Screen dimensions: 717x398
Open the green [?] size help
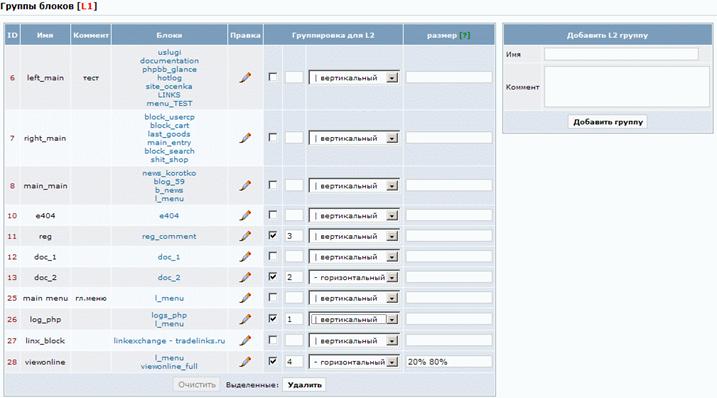coord(465,35)
